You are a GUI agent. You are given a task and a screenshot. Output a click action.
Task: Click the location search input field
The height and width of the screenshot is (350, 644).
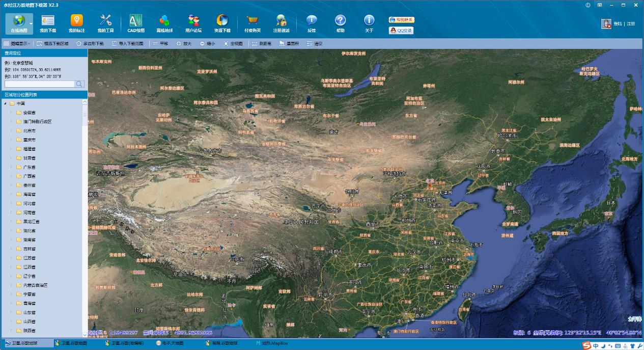(39, 84)
